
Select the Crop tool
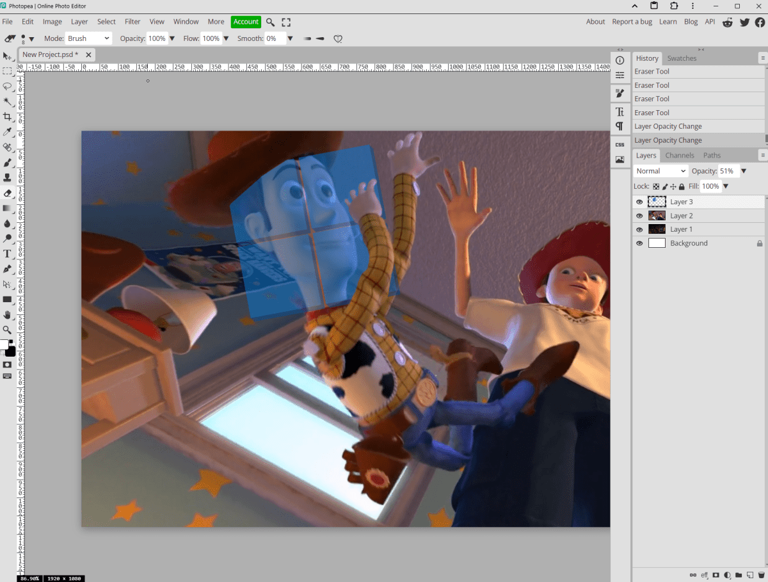point(8,117)
